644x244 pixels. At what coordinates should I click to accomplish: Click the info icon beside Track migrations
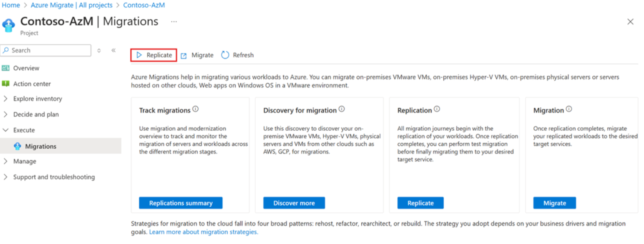(x=196, y=109)
